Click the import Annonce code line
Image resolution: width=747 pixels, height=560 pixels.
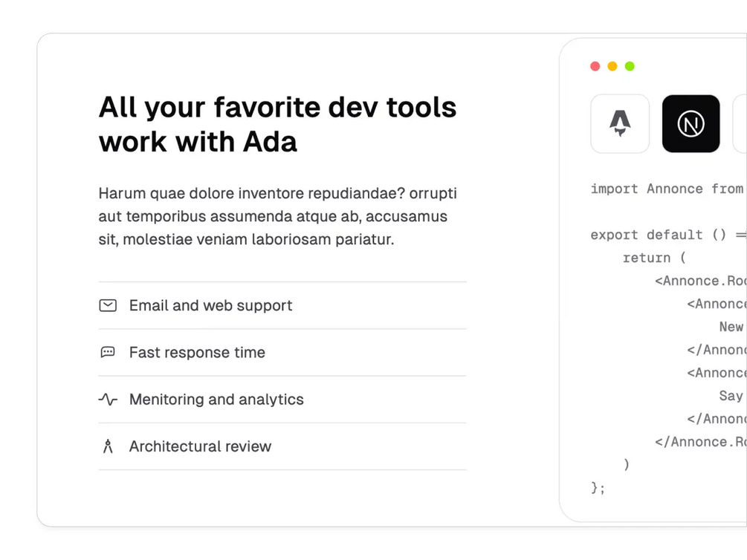(667, 189)
